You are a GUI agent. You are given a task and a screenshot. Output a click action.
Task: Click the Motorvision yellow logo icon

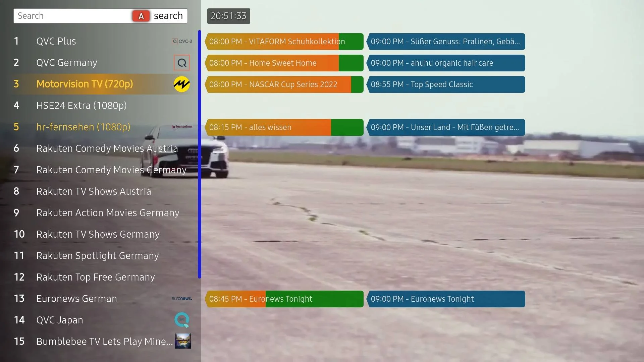click(x=182, y=84)
